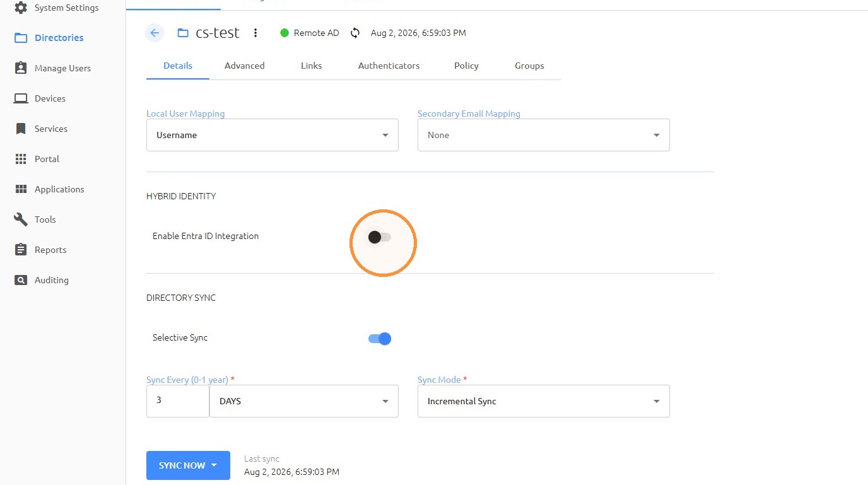Click the Portal grid icon
The width and height of the screenshot is (868, 485).
coord(21,159)
